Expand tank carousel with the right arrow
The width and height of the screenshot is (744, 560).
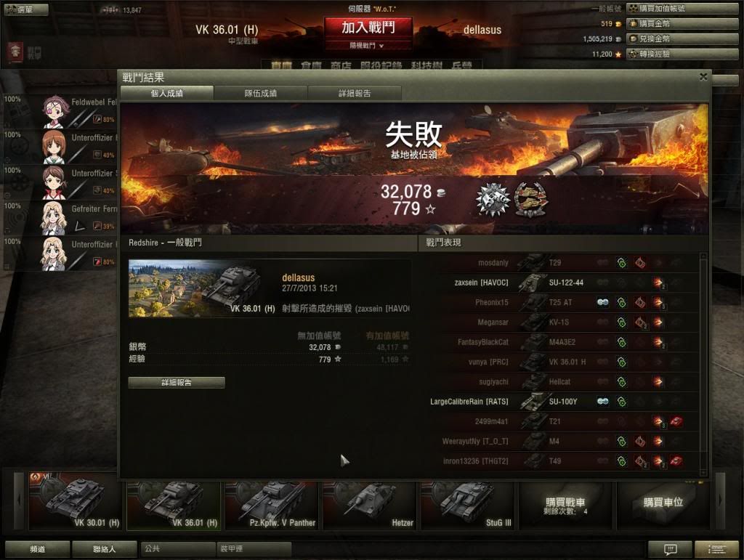point(720,500)
